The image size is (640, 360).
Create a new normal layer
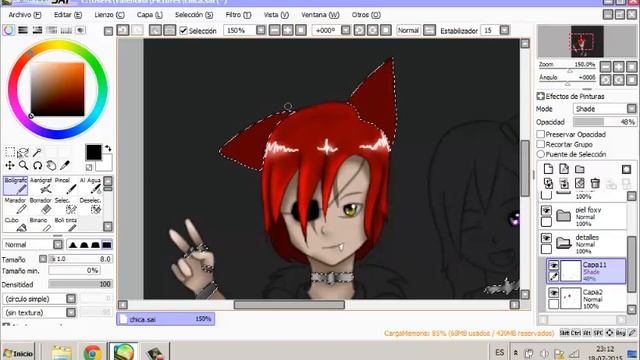pyautogui.click(x=548, y=169)
